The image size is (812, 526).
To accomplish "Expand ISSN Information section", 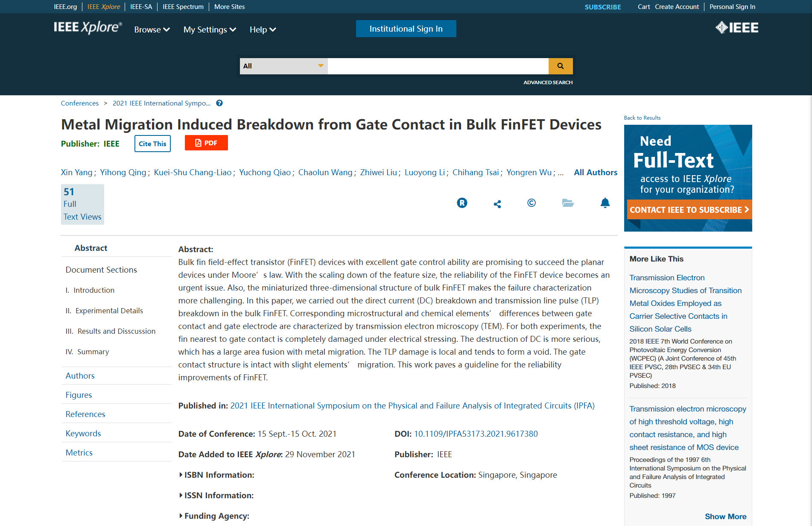I will pyautogui.click(x=216, y=495).
